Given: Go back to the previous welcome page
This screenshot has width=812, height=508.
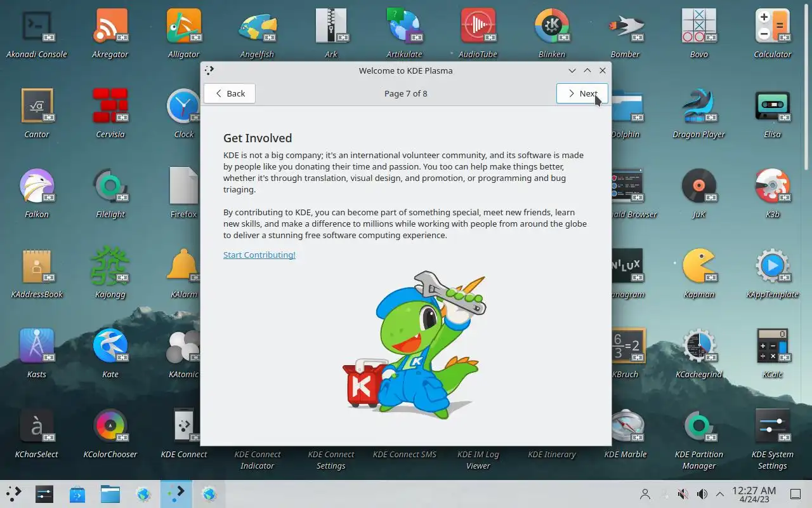Looking at the screenshot, I should coord(229,93).
